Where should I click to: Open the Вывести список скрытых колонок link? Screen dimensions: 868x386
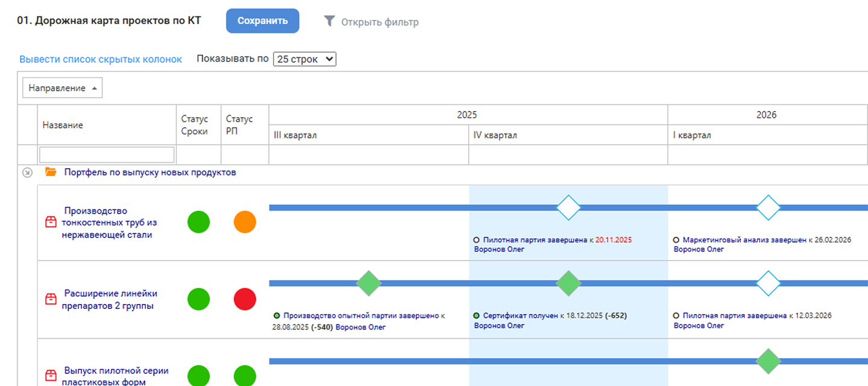click(x=101, y=59)
